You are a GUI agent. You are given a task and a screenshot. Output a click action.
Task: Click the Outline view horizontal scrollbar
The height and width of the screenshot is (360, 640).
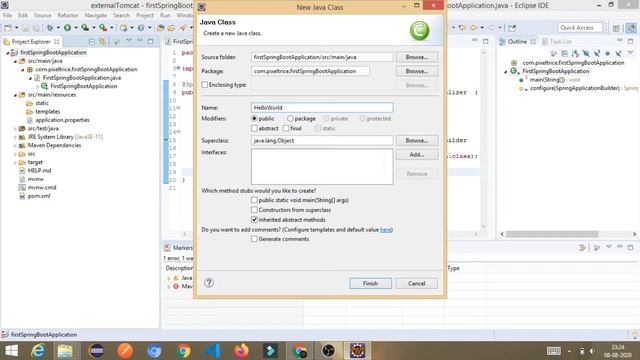tap(552, 234)
